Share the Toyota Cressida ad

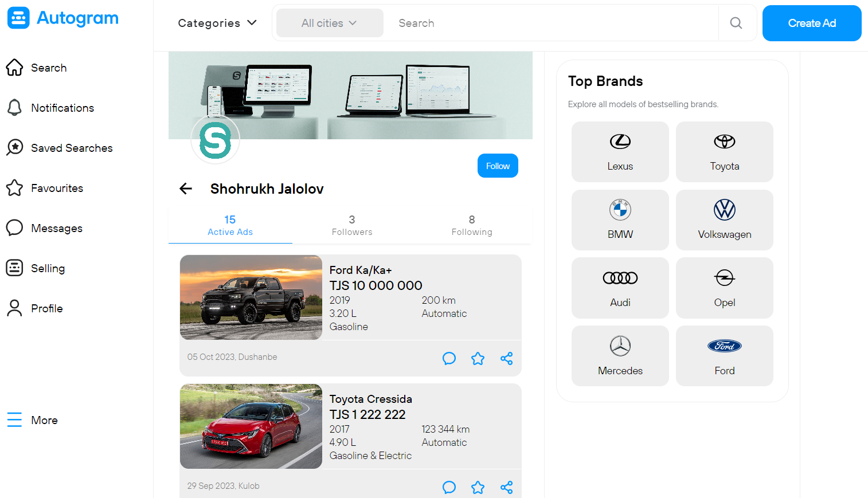(x=506, y=488)
